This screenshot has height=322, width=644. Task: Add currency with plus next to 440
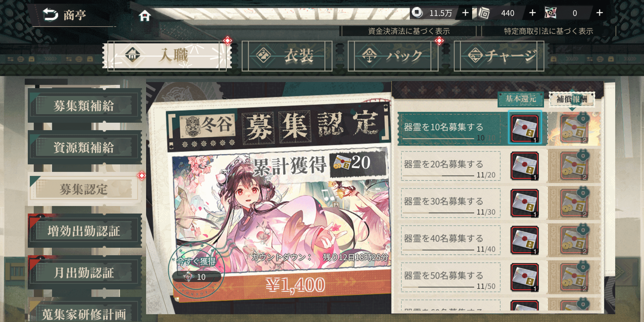pos(532,13)
